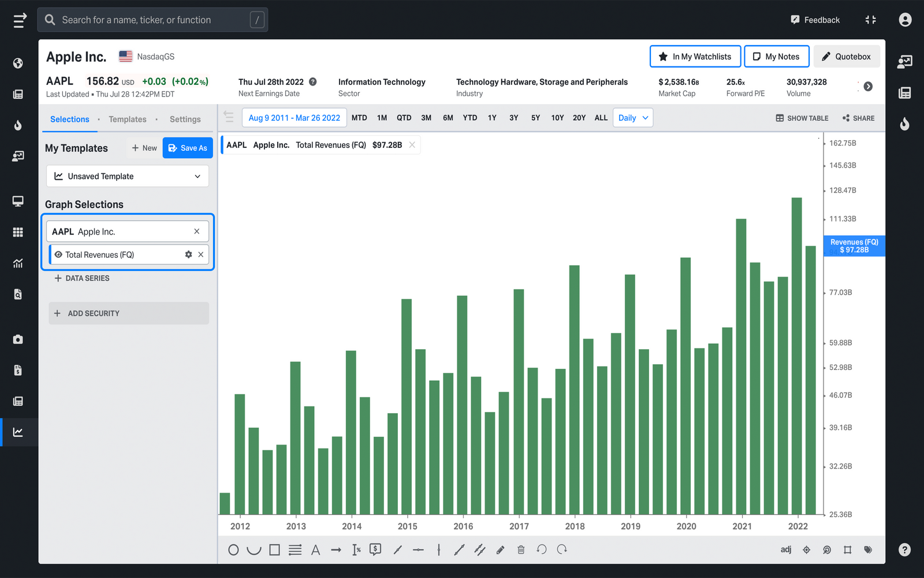Select the ray line tool
This screenshot has width=924, height=578.
coord(397,550)
